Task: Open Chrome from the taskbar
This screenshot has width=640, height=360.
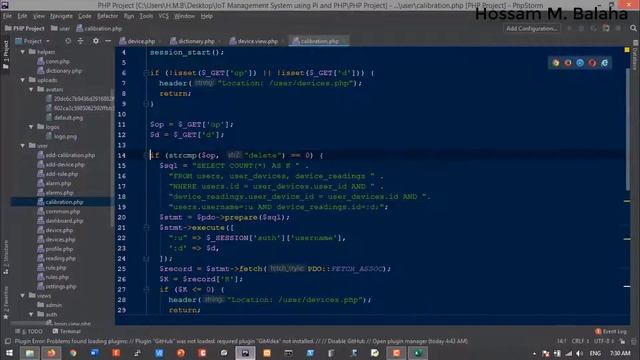Action: pos(73,353)
